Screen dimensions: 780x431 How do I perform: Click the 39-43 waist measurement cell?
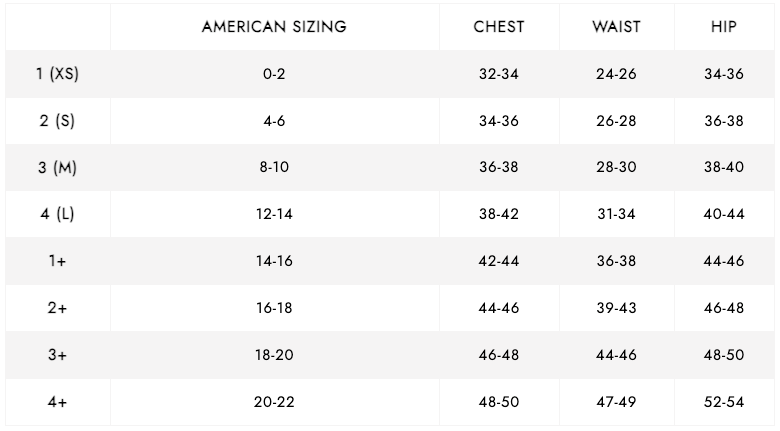point(616,308)
